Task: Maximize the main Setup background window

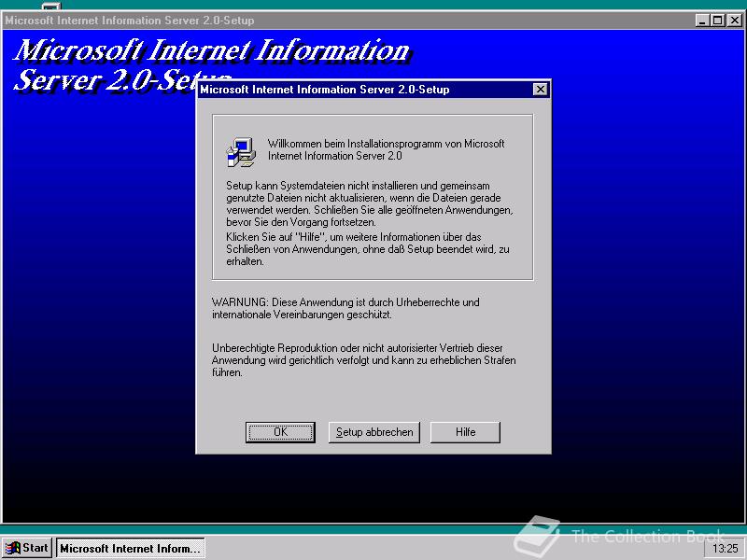Action: [x=717, y=20]
